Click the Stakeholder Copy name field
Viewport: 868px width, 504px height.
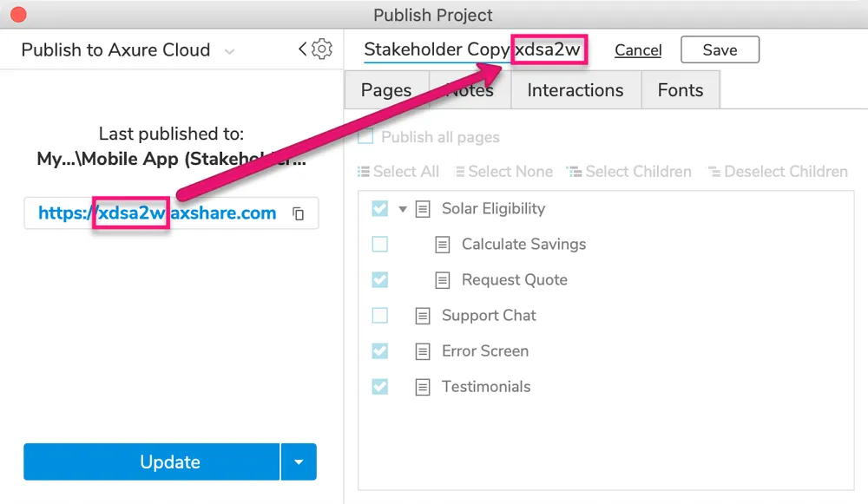[x=436, y=49]
